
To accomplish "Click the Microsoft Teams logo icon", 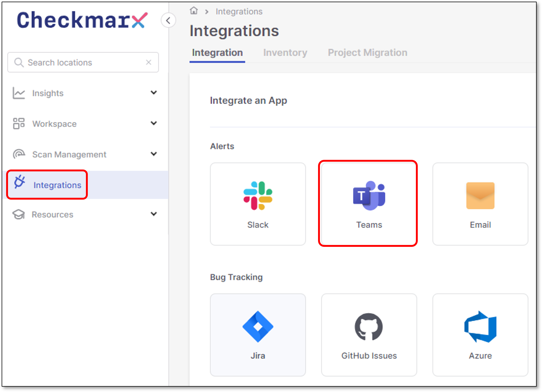I will (369, 195).
